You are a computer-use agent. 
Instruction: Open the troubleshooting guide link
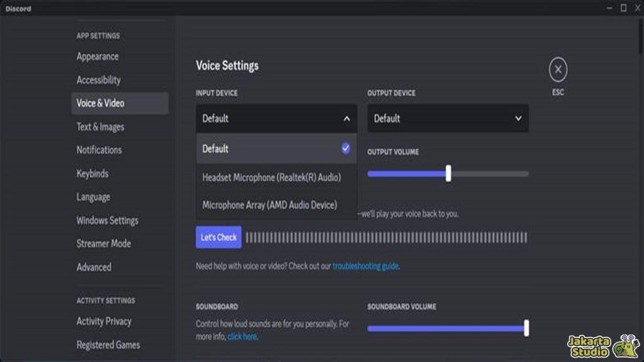pos(365,266)
